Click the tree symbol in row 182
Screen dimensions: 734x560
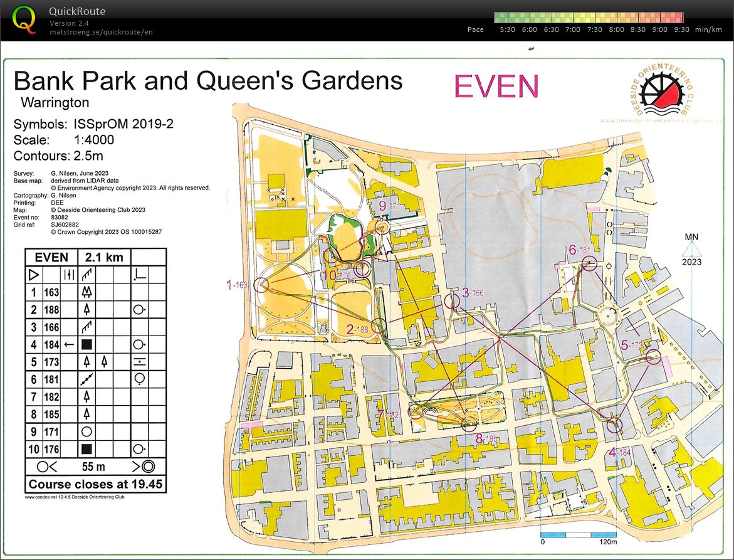[x=87, y=397]
